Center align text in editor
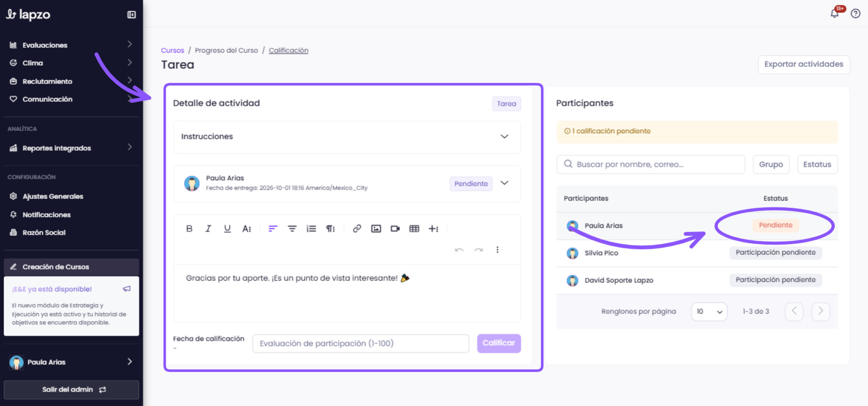Viewport: 868px width, 406px height. 292,229
